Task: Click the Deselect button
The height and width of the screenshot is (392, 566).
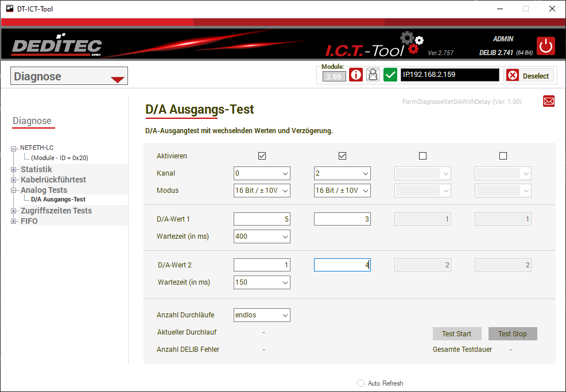Action: [529, 76]
